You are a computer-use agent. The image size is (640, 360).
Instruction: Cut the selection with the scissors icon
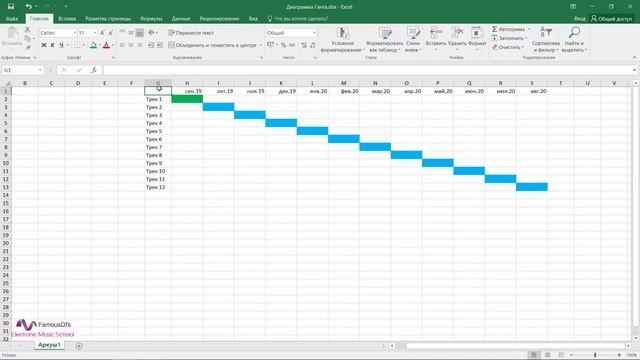coord(27,30)
